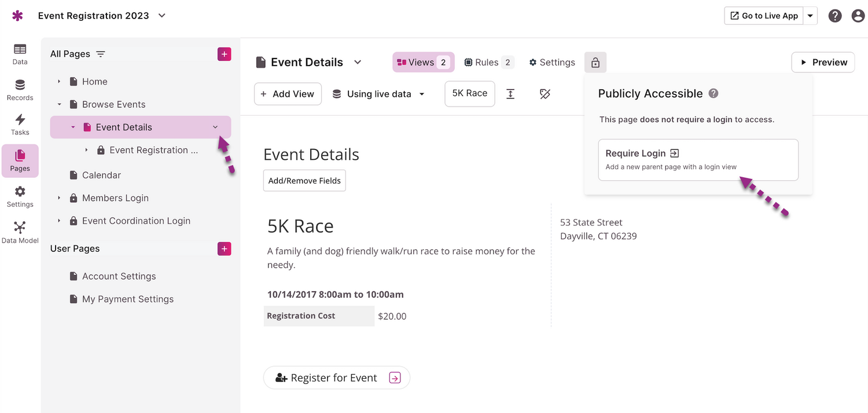
Task: Switch to the Views tab
Action: point(423,63)
